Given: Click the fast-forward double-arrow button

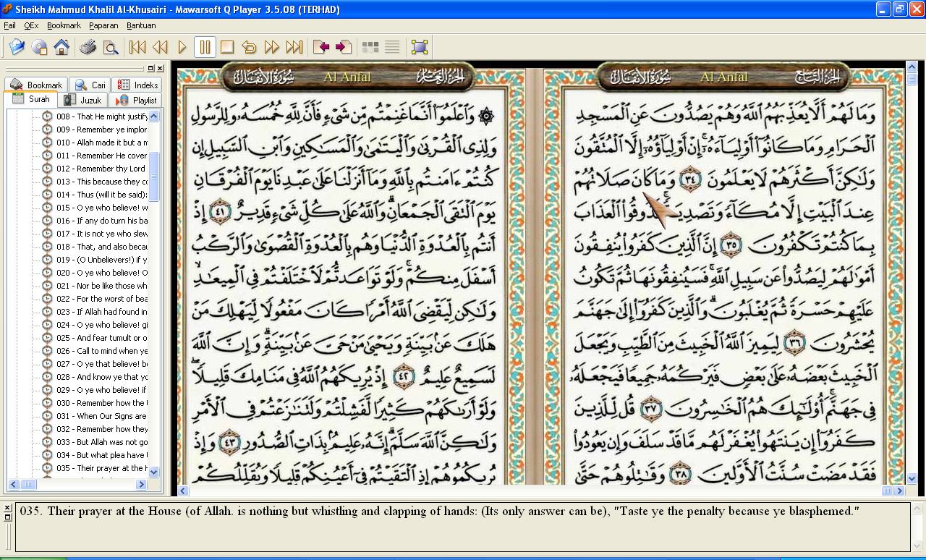Looking at the screenshot, I should [x=271, y=48].
